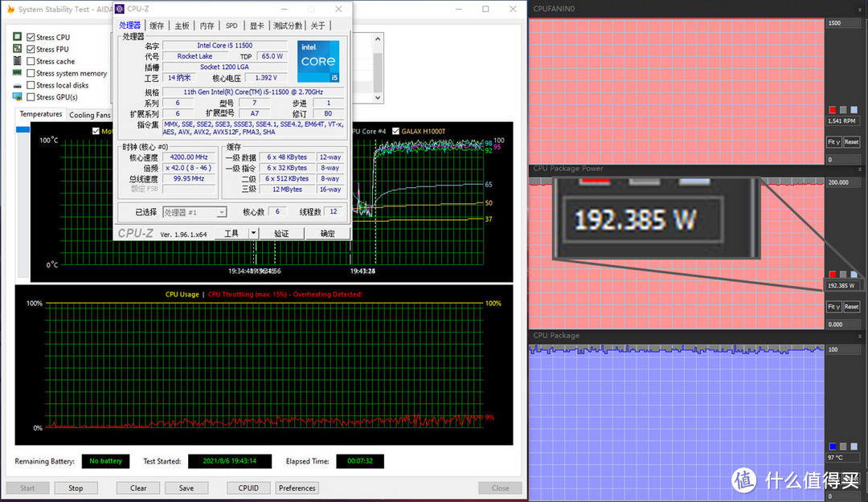The width and height of the screenshot is (868, 502).
Task: Click the Intel Core i5 logo in CPU-Z
Action: [x=318, y=61]
